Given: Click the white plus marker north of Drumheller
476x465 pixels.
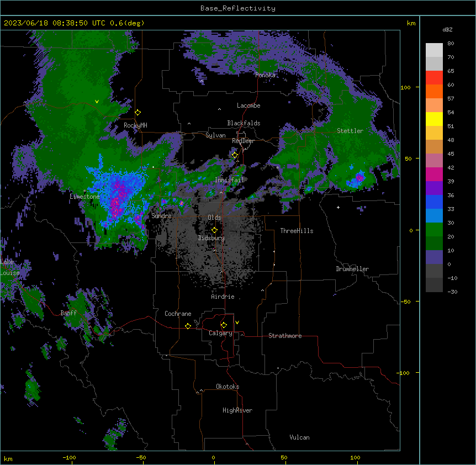Looking at the screenshot, I should point(338,207).
